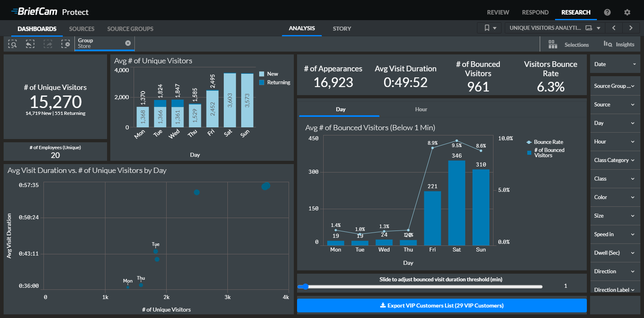Open the Selections tool
This screenshot has width=644, height=318.
[569, 45]
